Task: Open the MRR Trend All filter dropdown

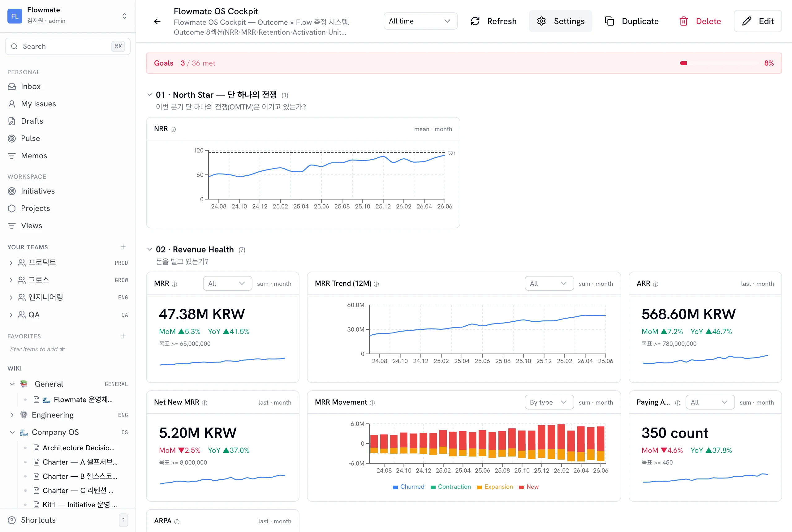Action: point(549,283)
